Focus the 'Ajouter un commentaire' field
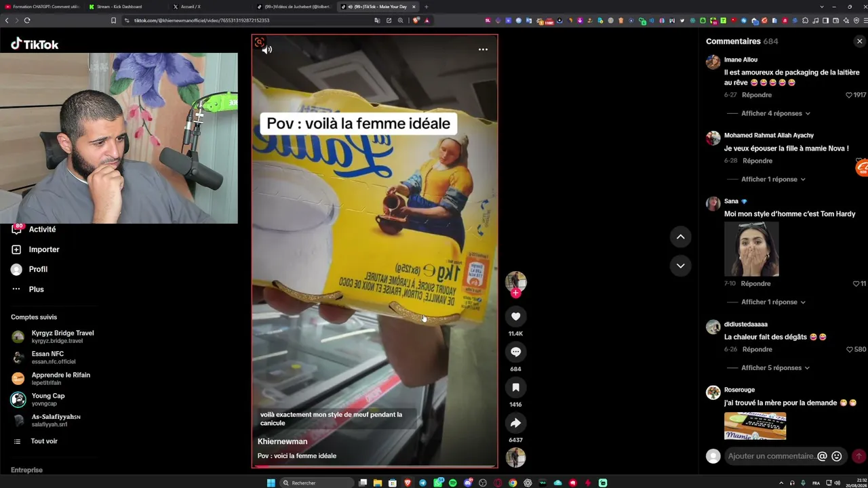The height and width of the screenshot is (488, 868). (x=771, y=456)
